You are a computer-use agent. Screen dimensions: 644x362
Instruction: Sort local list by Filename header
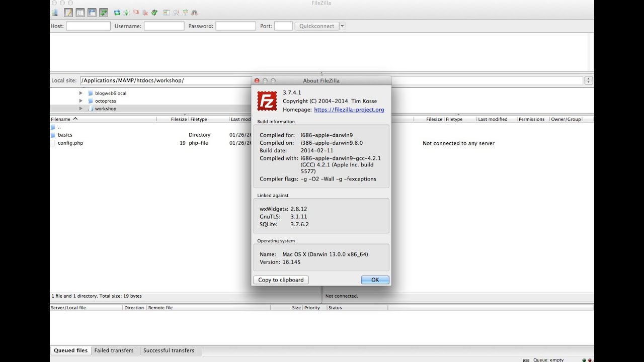pos(103,119)
